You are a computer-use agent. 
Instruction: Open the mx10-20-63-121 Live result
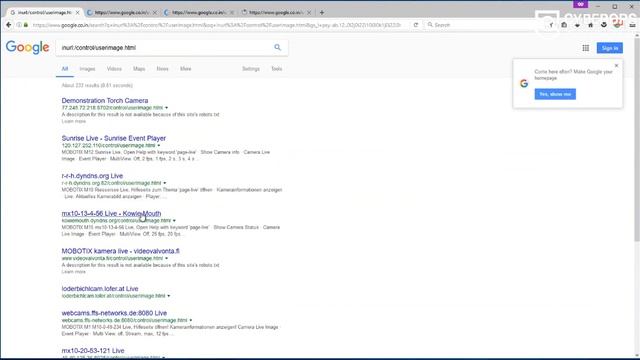coord(93,351)
